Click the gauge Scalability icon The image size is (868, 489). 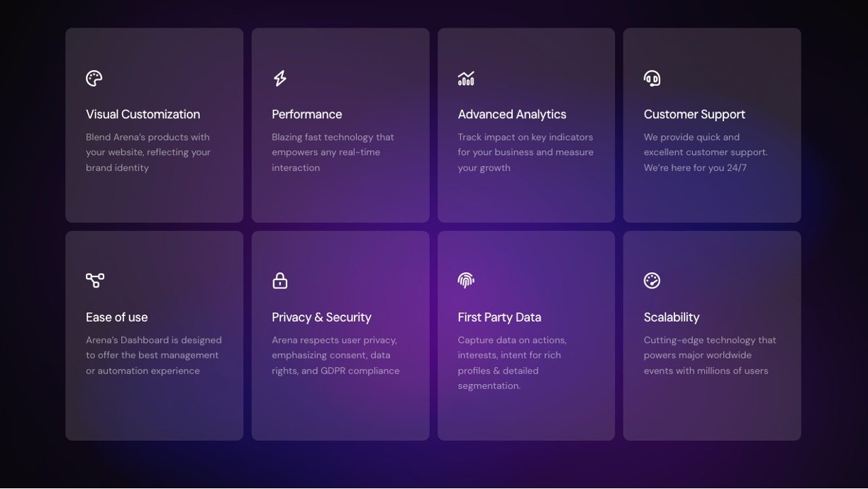click(x=652, y=281)
